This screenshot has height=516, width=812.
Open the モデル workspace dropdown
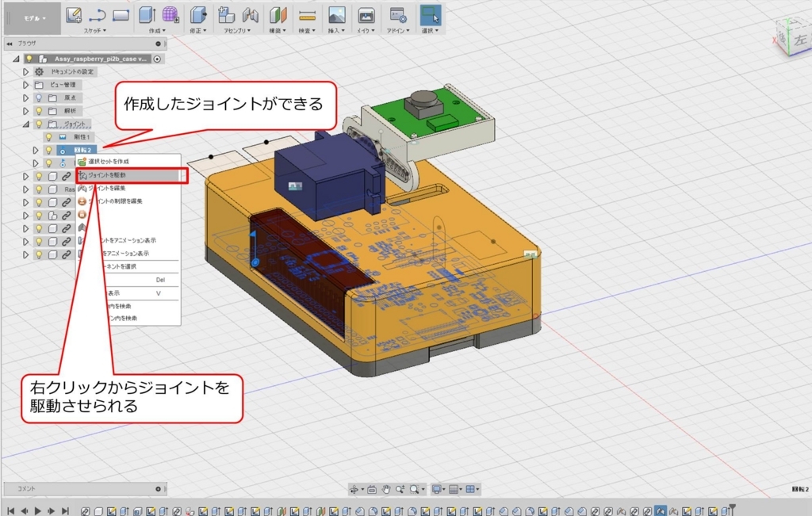coord(34,18)
